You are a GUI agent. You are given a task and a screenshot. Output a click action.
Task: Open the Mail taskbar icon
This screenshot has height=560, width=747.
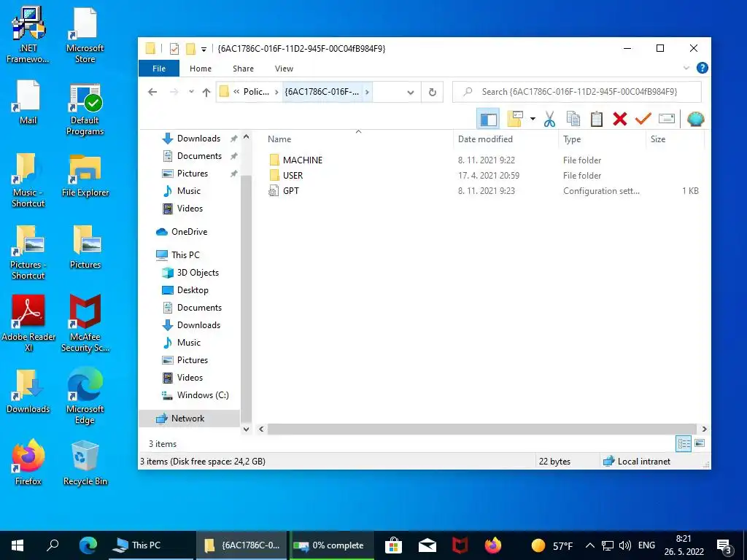tap(427, 545)
